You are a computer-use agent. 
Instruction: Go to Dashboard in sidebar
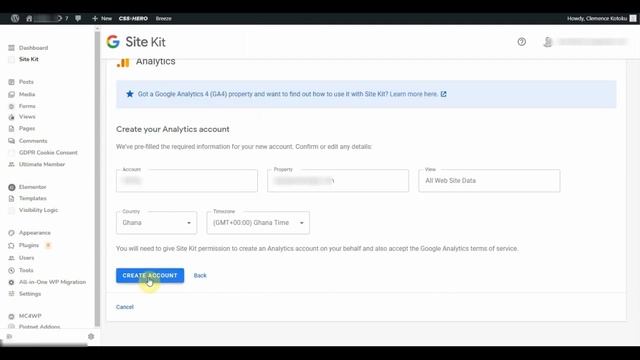[33, 48]
